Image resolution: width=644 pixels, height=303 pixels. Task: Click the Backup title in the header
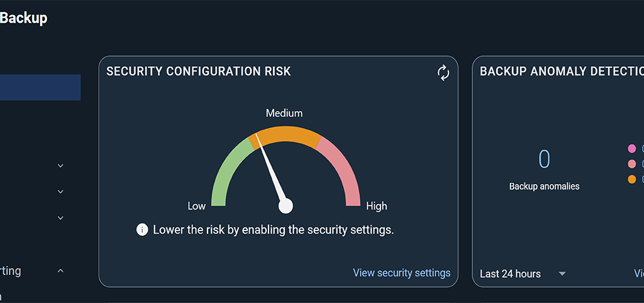(23, 18)
